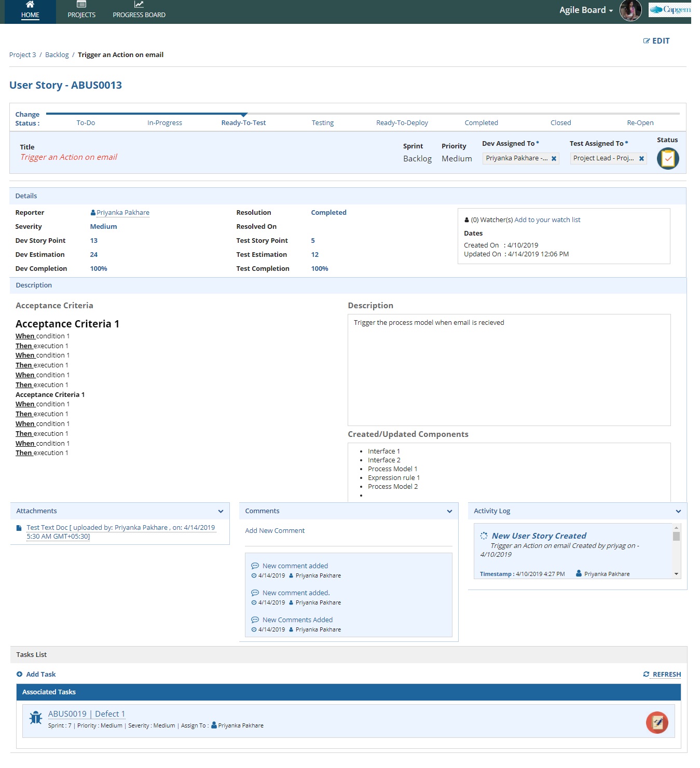The height and width of the screenshot is (768, 700).
Task: Select the Completed status stage
Action: 481,122
